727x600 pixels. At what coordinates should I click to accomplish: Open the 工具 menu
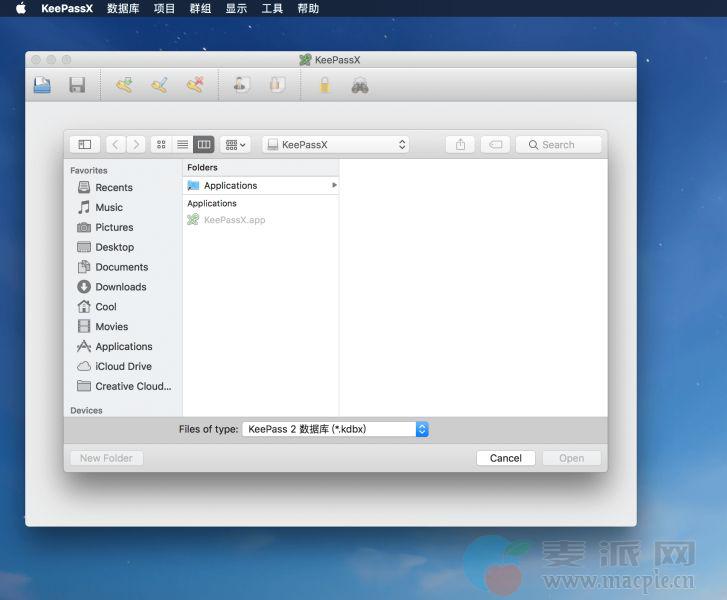pos(271,8)
